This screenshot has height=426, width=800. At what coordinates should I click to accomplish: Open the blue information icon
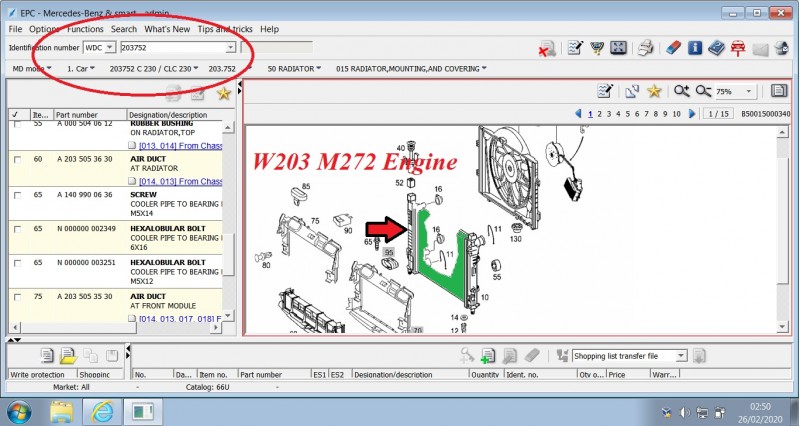[x=694, y=48]
